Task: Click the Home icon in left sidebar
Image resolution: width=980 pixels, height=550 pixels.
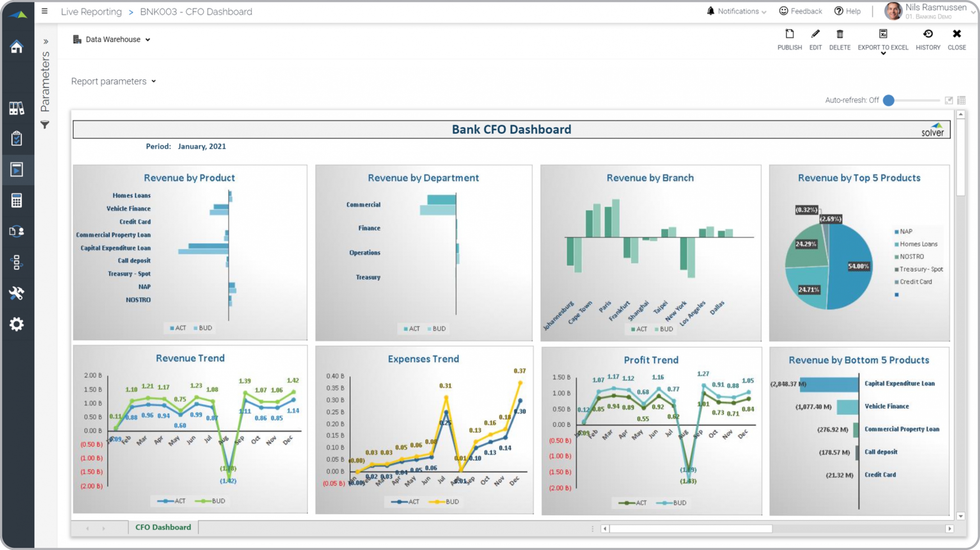Action: coord(16,47)
